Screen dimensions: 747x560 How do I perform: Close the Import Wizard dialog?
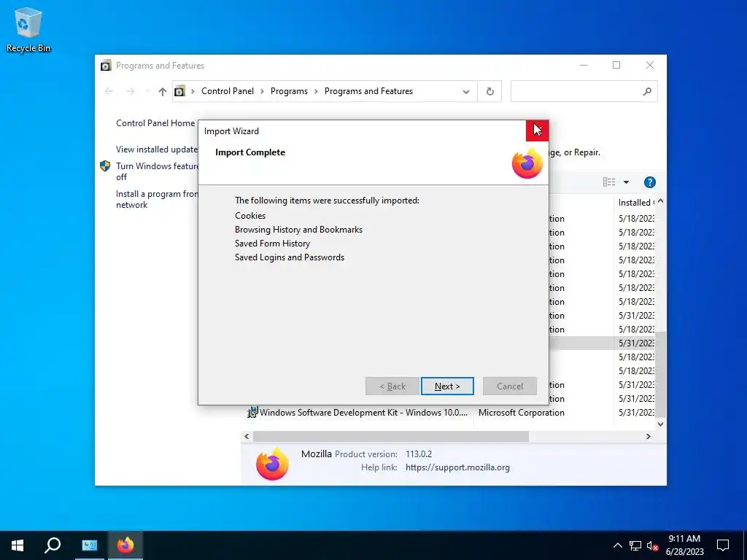tap(537, 131)
